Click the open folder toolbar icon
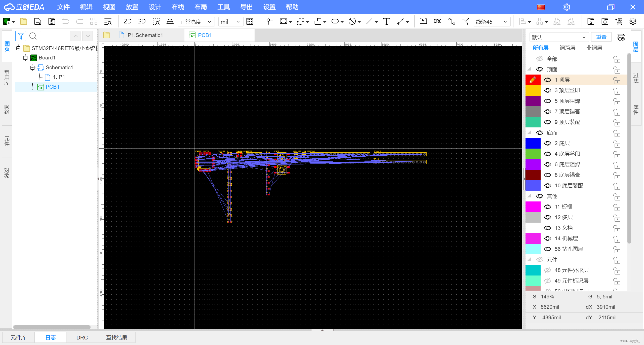Viewport: 644px width, 345px height. coord(23,22)
